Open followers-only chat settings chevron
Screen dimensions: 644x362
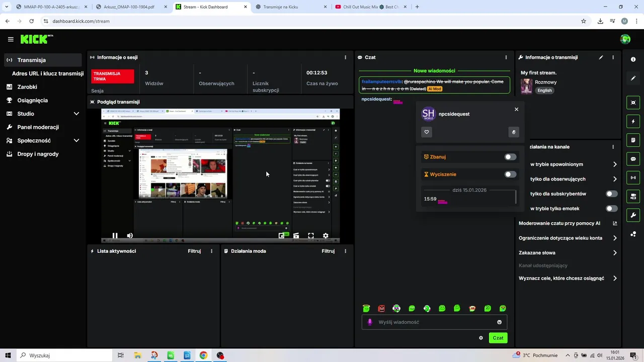click(x=615, y=179)
